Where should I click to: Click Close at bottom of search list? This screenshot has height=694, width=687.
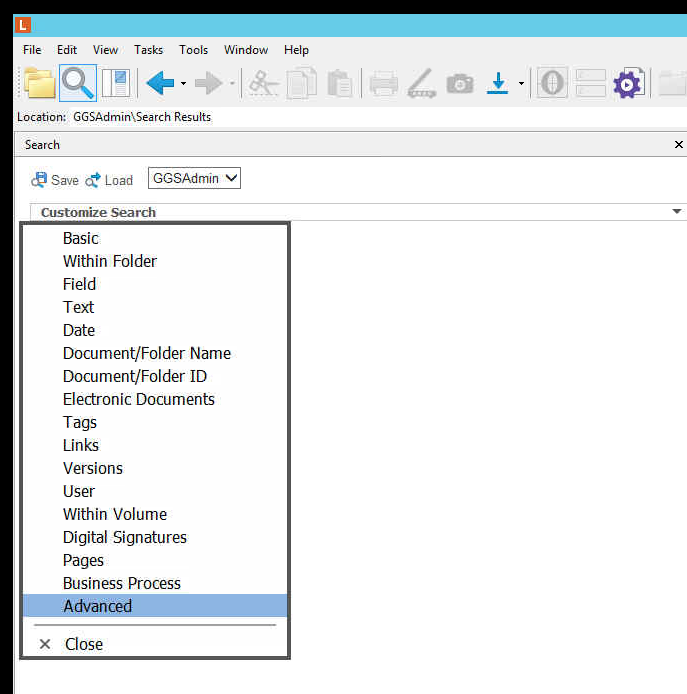point(84,644)
